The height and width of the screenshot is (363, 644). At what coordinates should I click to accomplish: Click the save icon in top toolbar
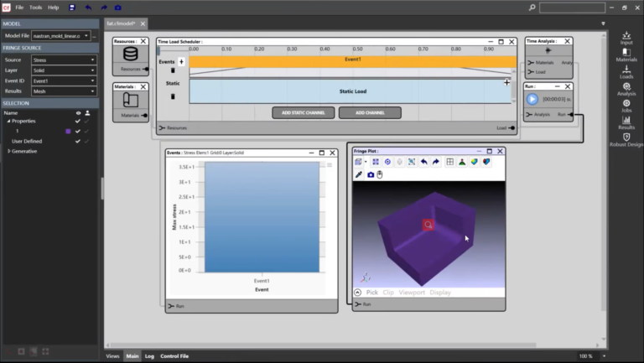coord(72,8)
